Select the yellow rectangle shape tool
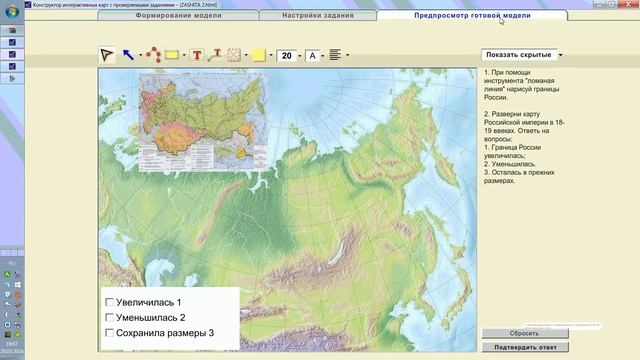The image size is (640, 360). pos(172,55)
